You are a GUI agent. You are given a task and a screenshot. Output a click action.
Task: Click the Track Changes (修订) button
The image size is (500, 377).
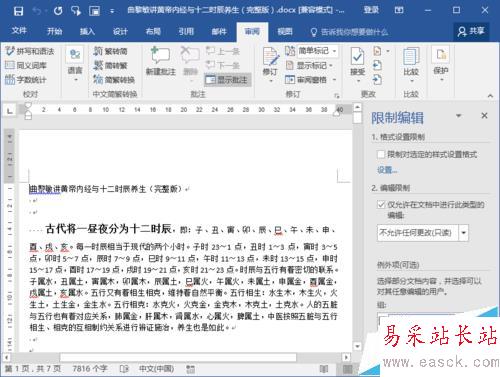point(270,61)
